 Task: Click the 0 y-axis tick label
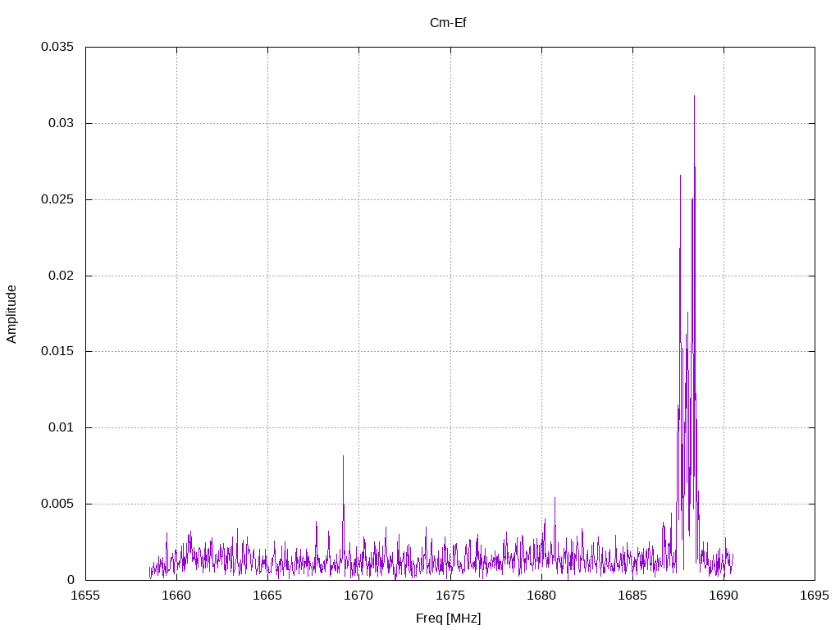click(x=71, y=580)
